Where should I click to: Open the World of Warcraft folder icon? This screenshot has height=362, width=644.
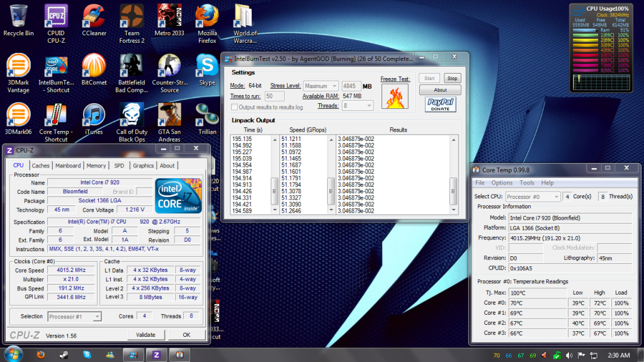245,24
